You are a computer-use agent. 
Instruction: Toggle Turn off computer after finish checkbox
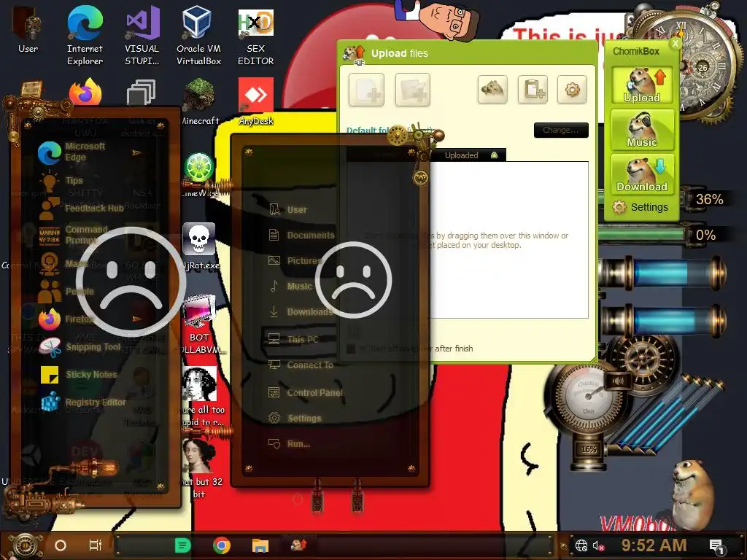[x=351, y=349]
